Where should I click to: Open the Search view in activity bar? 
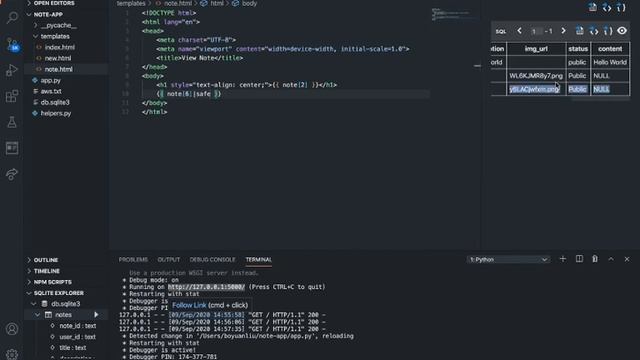click(12, 18)
